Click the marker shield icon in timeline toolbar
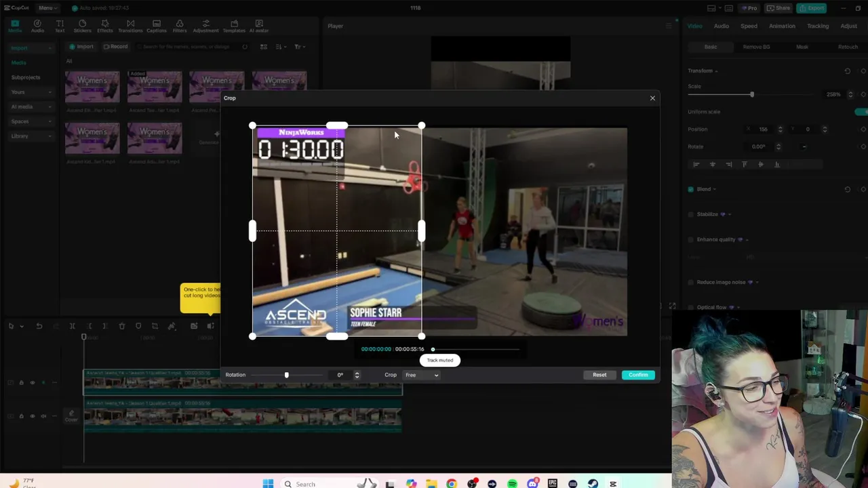This screenshot has height=488, width=868. point(138,326)
